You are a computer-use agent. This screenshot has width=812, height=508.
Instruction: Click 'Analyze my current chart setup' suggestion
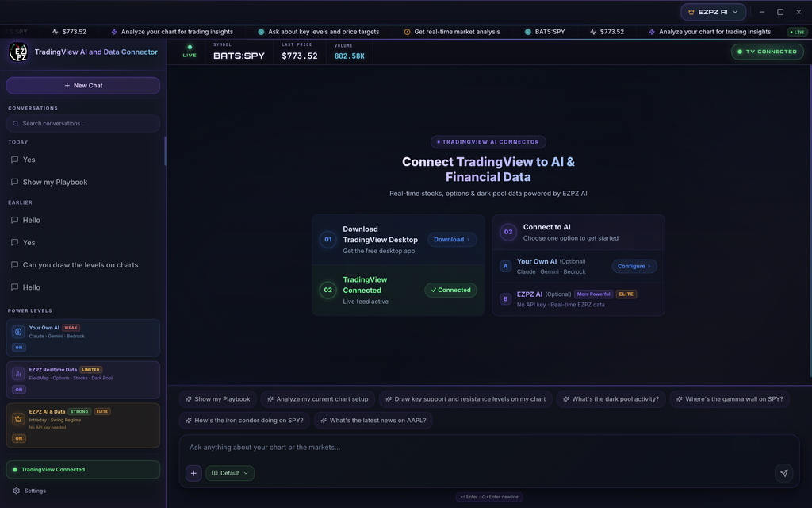317,399
